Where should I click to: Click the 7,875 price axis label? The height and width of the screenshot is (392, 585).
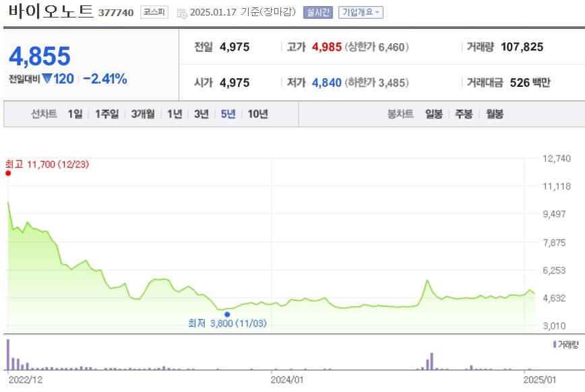[x=554, y=242]
